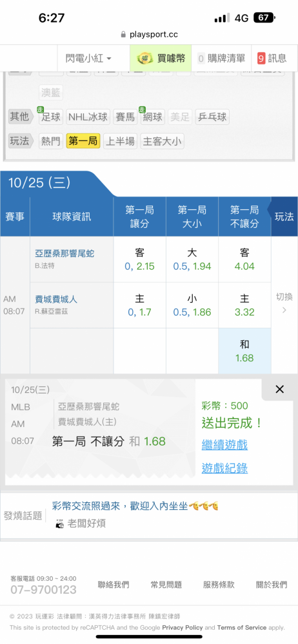
Task: Select the 賽馬 category
Action: tap(124, 117)
